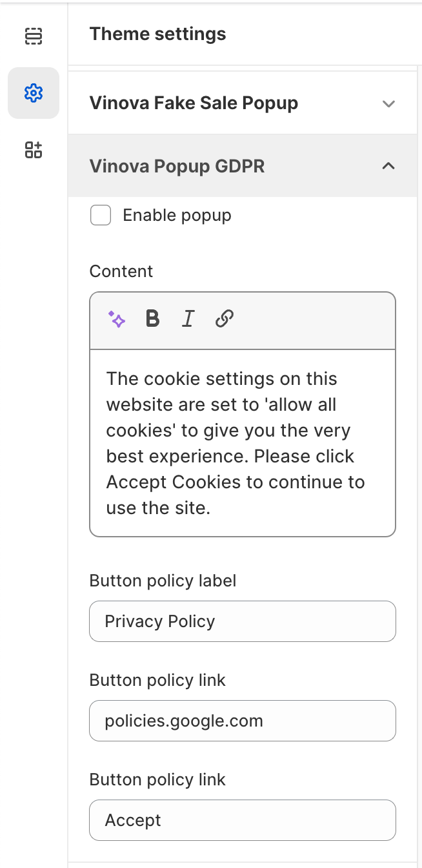This screenshot has height=868, width=422.
Task: Expand the Vinova Fake Sale Popup chevron
Action: pyautogui.click(x=388, y=103)
